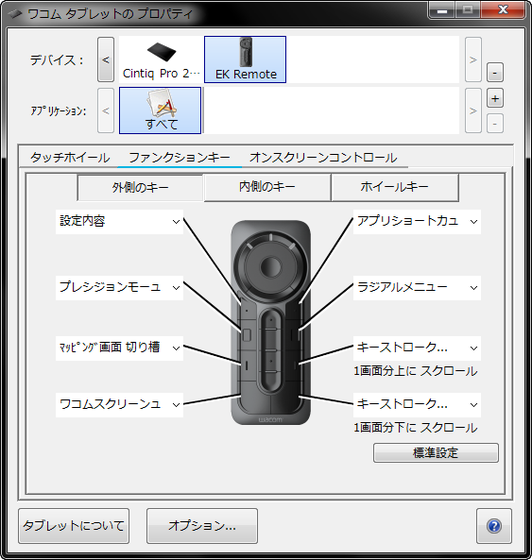Click the 標準設定 button
The width and height of the screenshot is (532, 560).
[x=436, y=453]
